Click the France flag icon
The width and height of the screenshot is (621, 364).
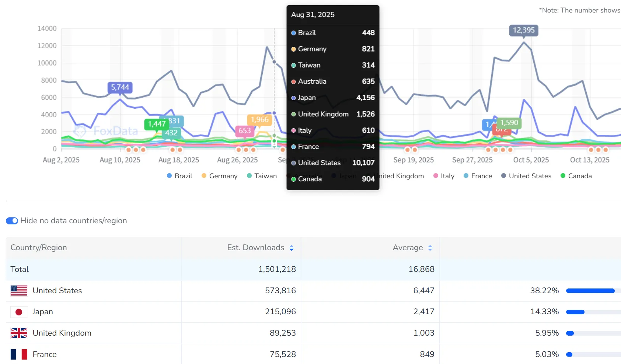[19, 354]
